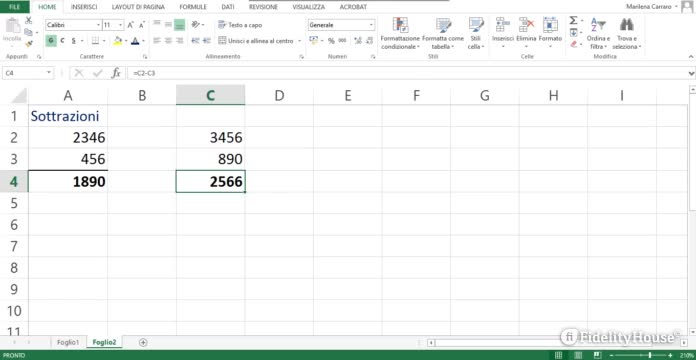Screen dimensions: 696x360
Task: Switch to the Foglio1 sheet tab
Action: [x=68, y=342]
